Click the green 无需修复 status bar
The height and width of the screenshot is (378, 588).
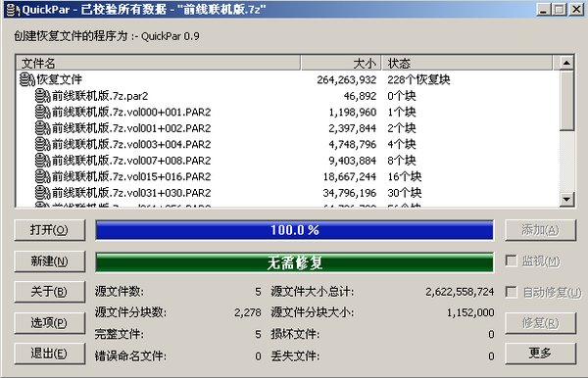click(x=294, y=262)
